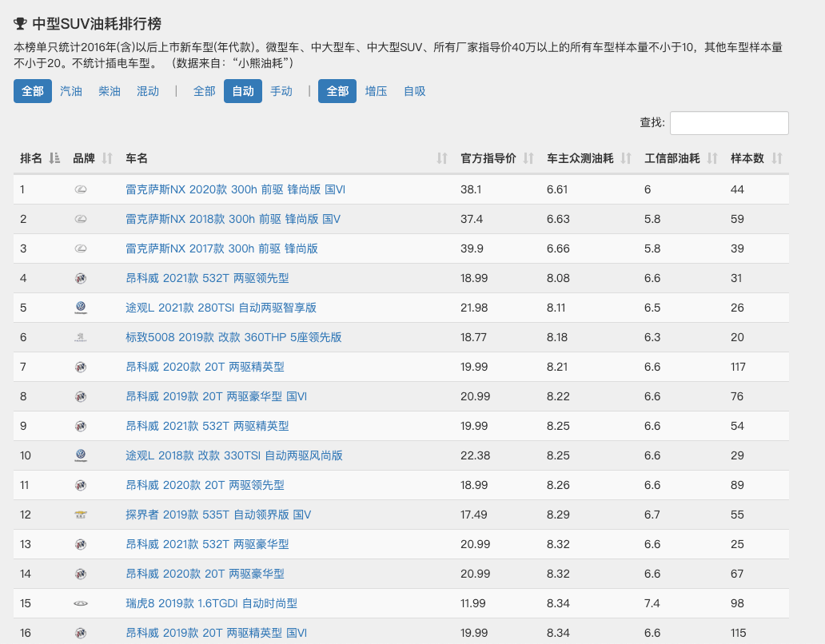Click sample count 98 in rank 15 row
The height and width of the screenshot is (644, 825).
coord(737,603)
